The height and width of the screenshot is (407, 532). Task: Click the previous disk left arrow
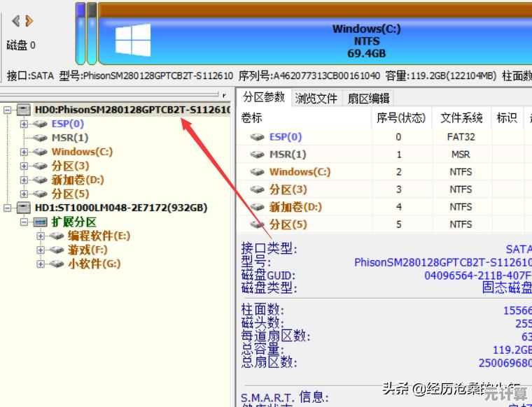(x=15, y=21)
